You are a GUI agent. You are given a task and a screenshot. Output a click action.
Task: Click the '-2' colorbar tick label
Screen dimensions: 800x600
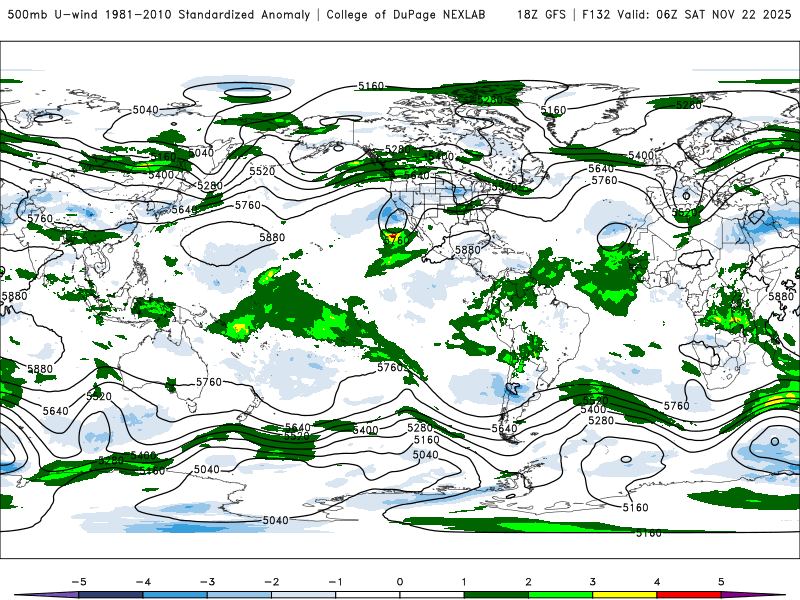[x=271, y=582]
